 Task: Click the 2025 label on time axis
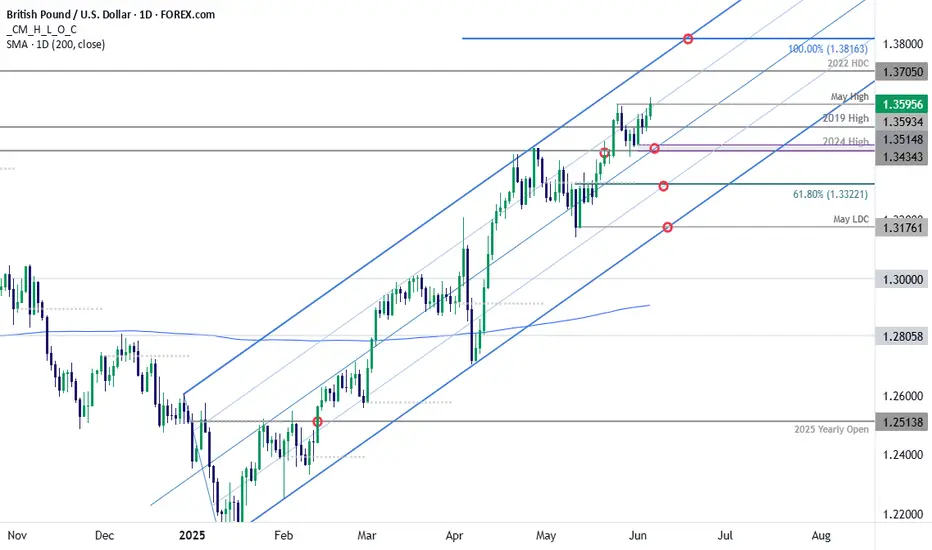tap(192, 535)
